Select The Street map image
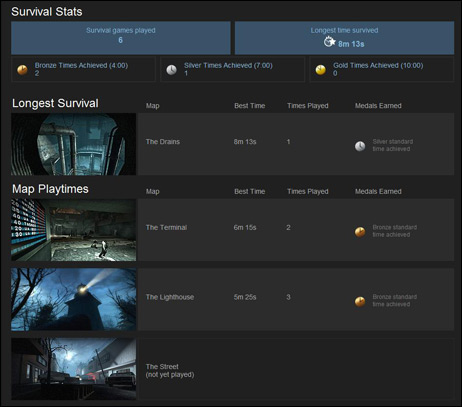The width and height of the screenshot is (462, 407). (73, 369)
